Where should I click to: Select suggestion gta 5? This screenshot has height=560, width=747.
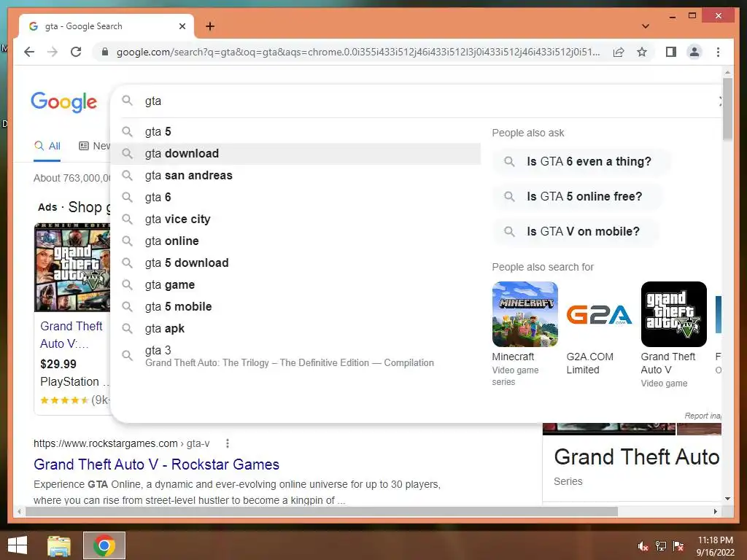296,131
